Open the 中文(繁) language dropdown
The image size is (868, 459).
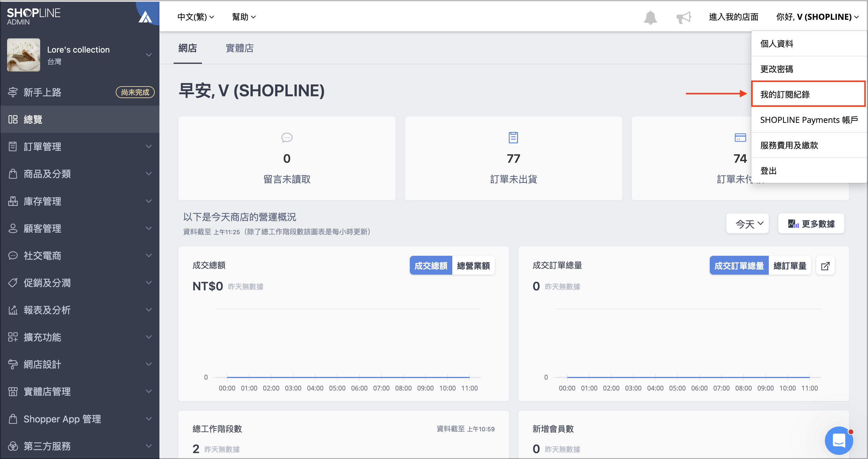(x=196, y=17)
